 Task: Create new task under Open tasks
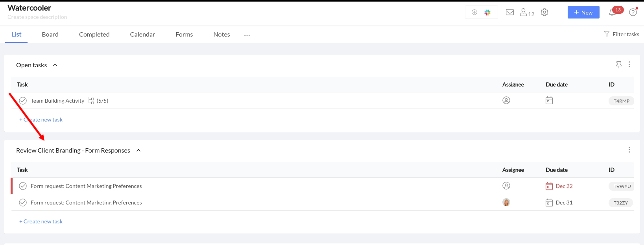tap(41, 120)
